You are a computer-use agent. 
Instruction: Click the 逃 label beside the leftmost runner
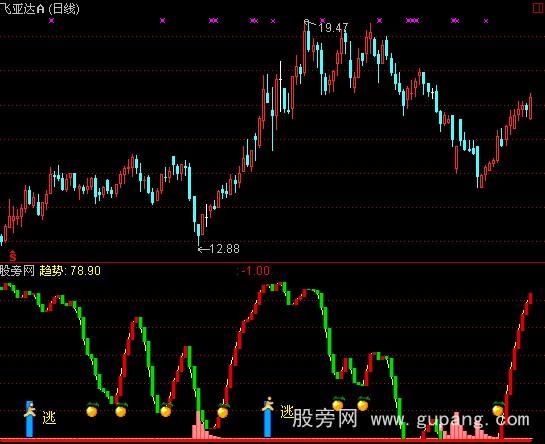49,418
